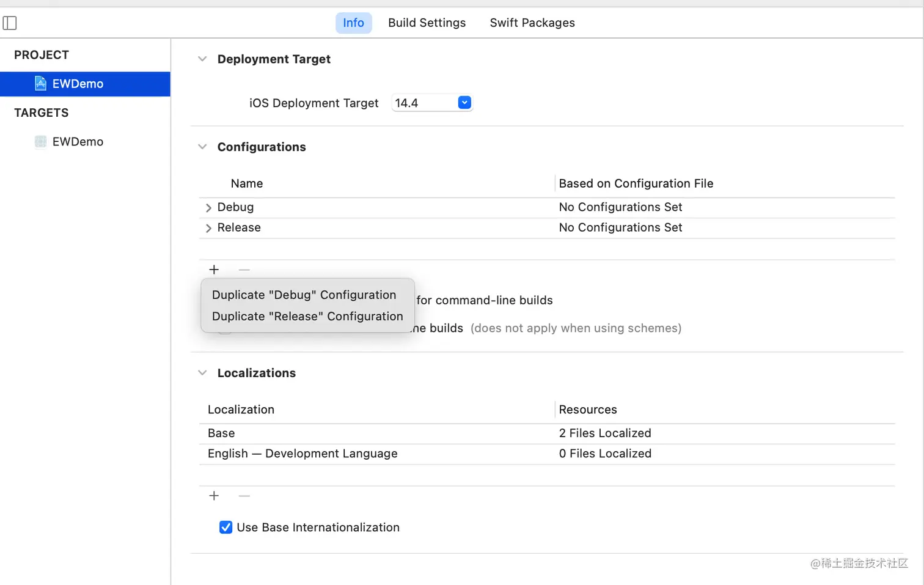Collapse the Localizations section
924x585 pixels.
[202, 373]
